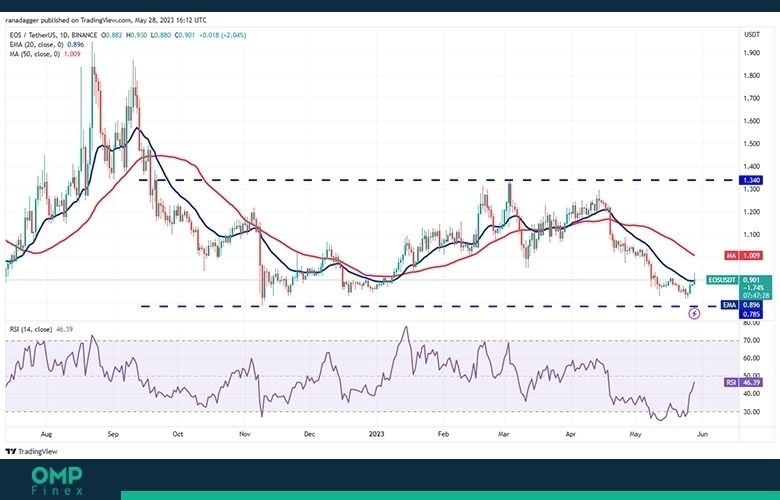780x500 pixels.
Task: Click the MA (50, close, 0) indicator legend
Action: tap(45, 54)
